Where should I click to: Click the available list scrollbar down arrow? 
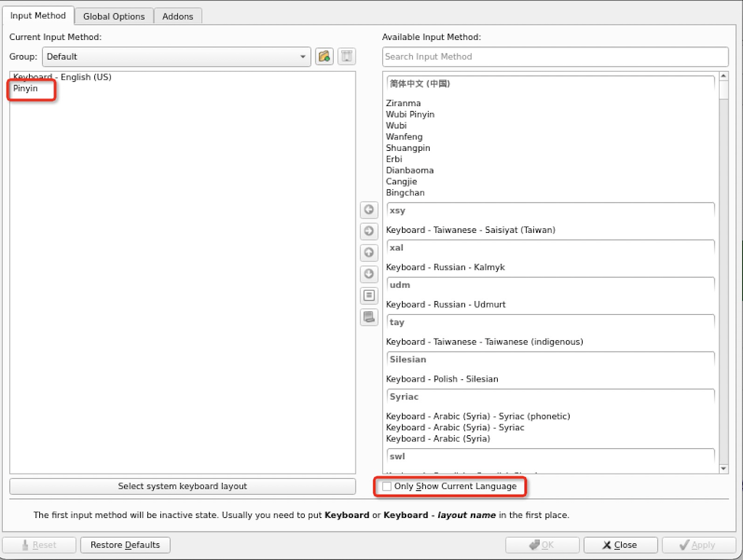[x=723, y=469]
